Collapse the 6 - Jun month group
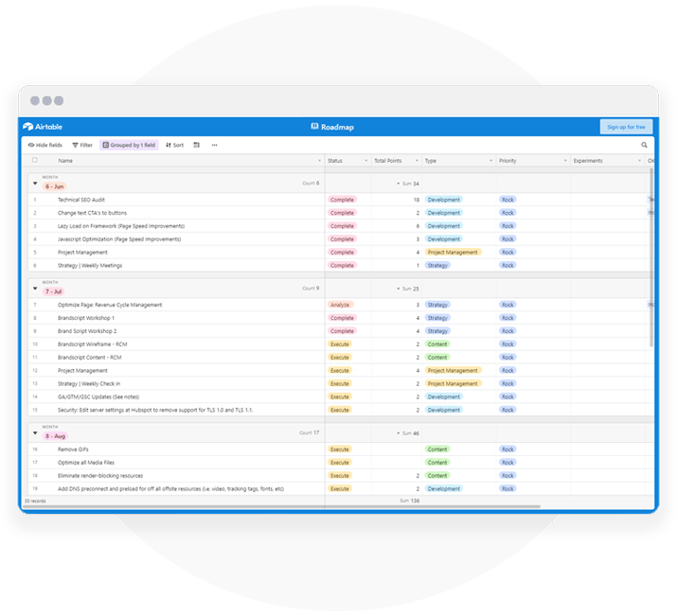Screen dimensions: 678x616 click(35, 183)
